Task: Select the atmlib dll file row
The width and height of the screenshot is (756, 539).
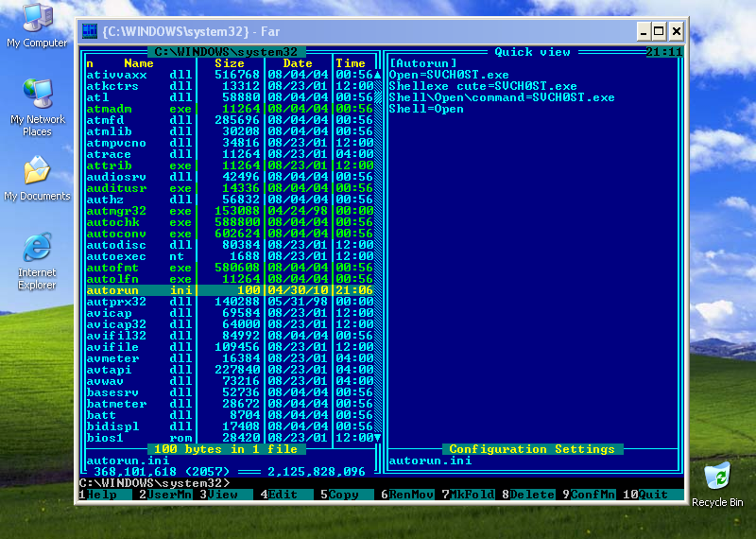Action: [230, 131]
